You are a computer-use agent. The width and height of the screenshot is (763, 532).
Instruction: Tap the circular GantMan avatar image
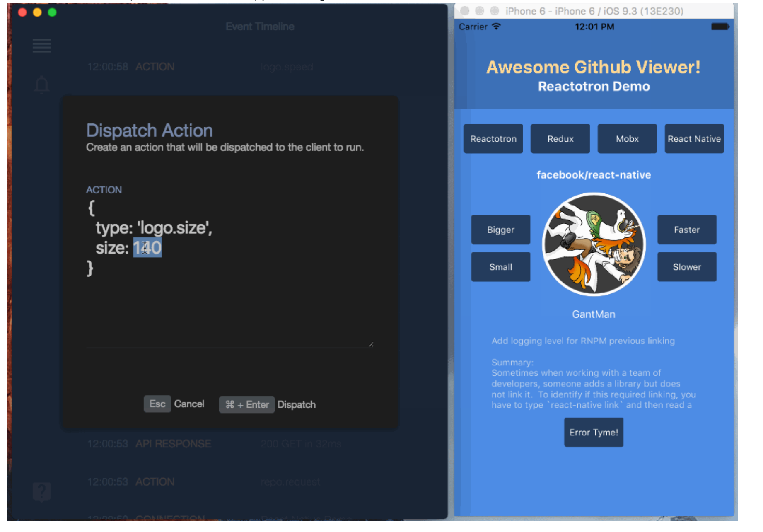tap(594, 244)
